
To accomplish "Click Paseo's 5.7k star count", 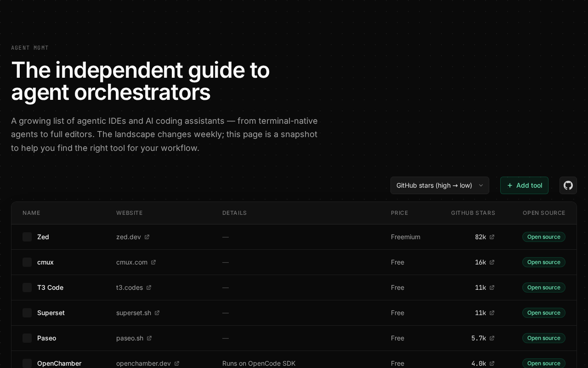I will tap(479, 338).
